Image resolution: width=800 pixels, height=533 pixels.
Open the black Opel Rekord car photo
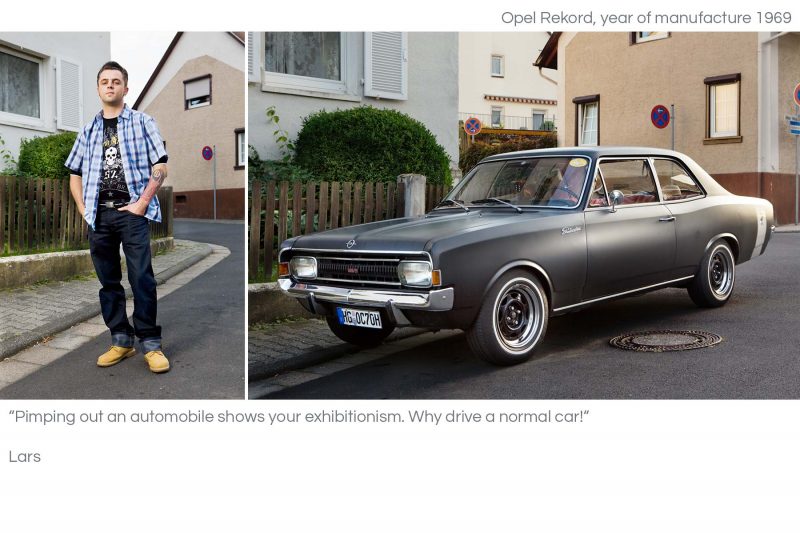tap(524, 215)
